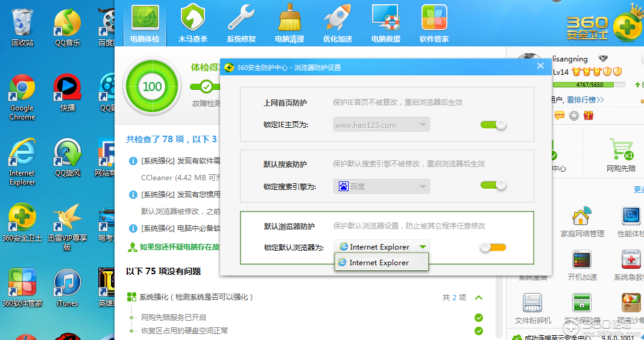Open 电脑救援 tab
644x340 pixels.
tap(386, 24)
